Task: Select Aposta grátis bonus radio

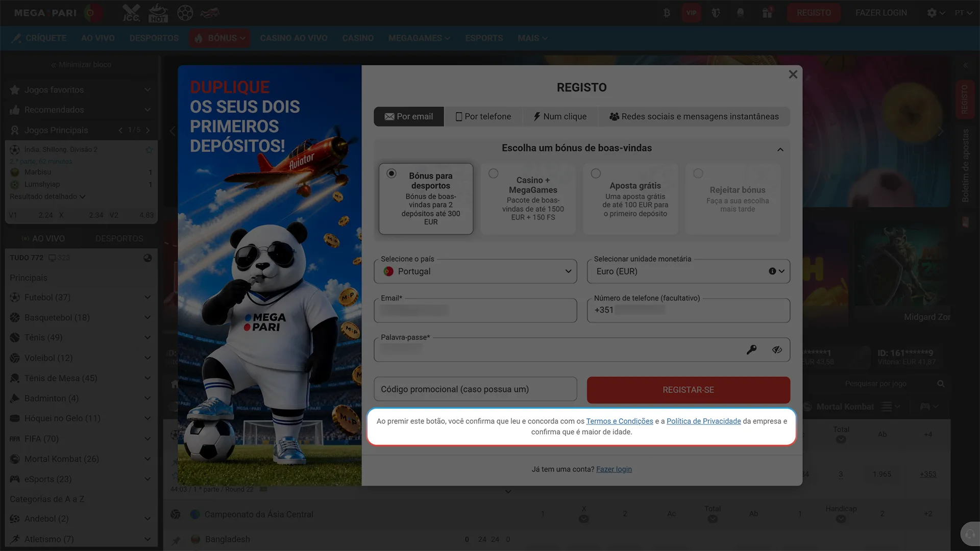Action: (x=596, y=173)
